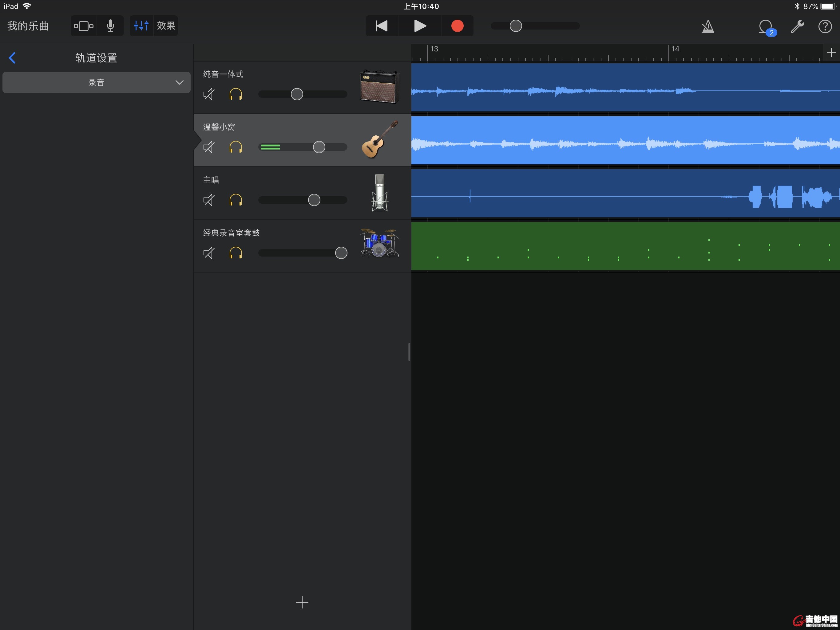Grab the track header resize handle

coord(409,352)
